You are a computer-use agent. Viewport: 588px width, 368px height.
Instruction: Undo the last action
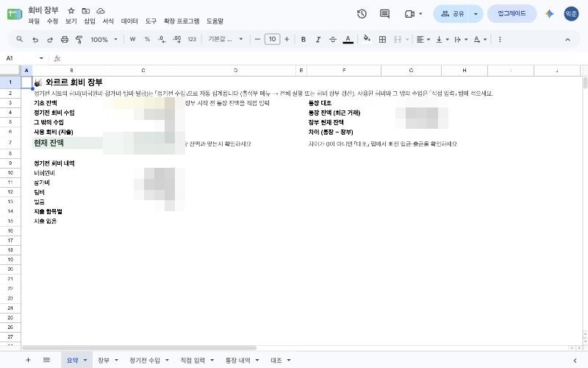click(x=35, y=39)
